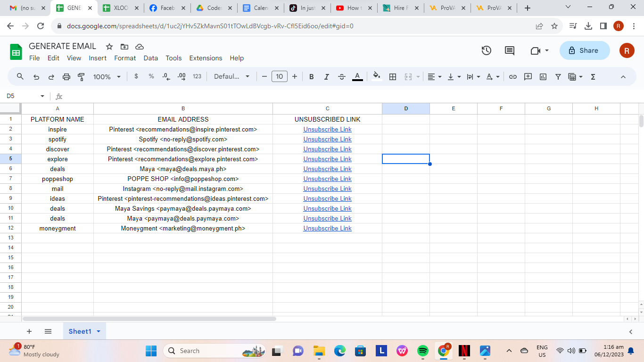Move document to a folder
Screen dimensions: 644x362
pyautogui.click(x=124, y=47)
